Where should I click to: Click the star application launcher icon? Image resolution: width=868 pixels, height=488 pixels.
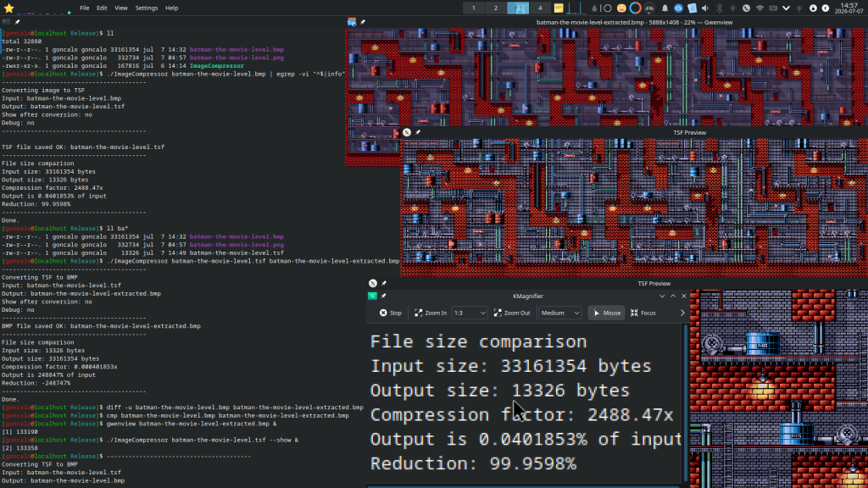[x=8, y=8]
